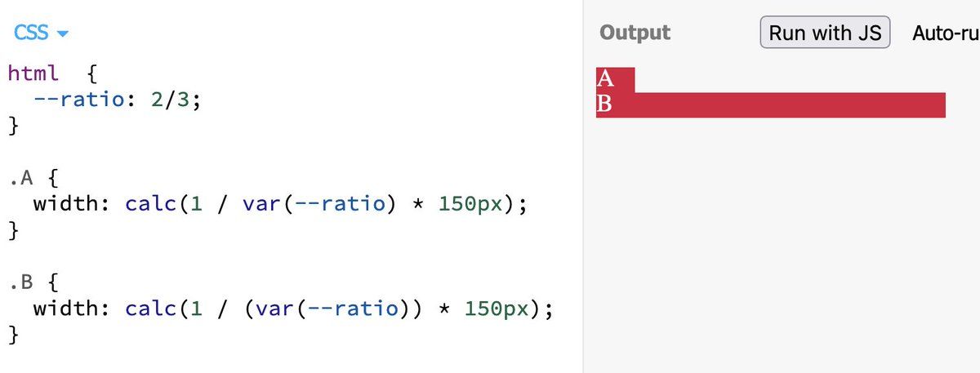Open the CSS panel dropdown
The width and height of the screenshot is (980, 373).
point(41,33)
